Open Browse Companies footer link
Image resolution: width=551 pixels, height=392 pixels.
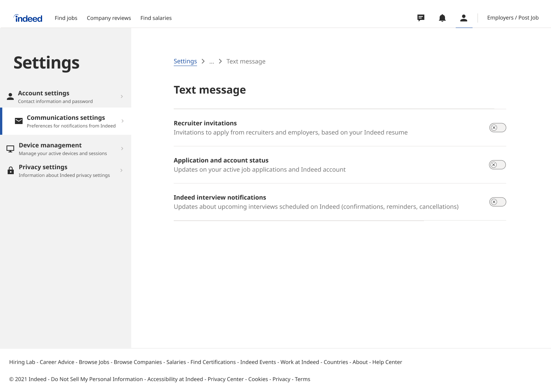tap(138, 362)
